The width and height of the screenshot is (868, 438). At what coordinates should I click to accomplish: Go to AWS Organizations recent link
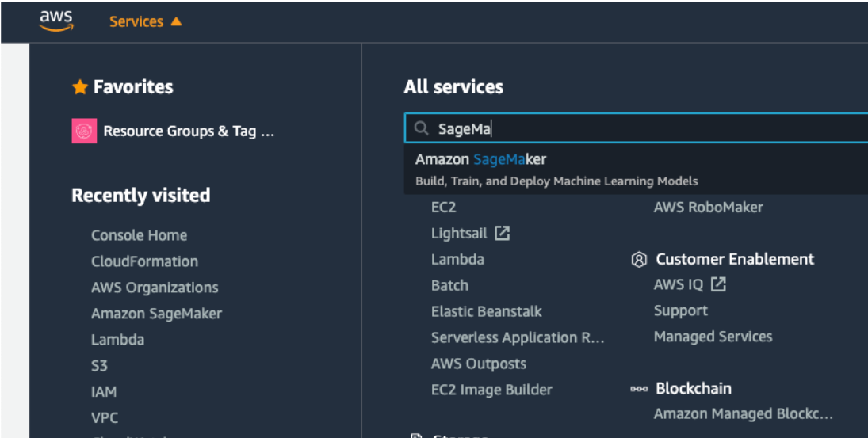tap(155, 288)
